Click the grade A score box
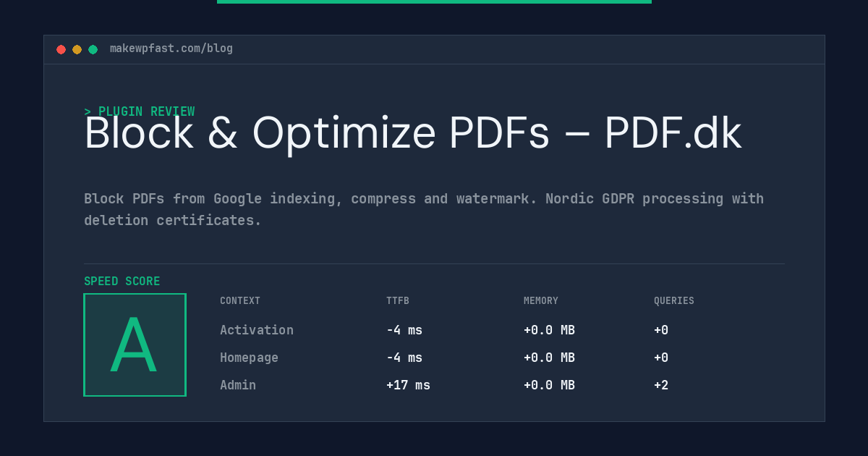This screenshot has height=456, width=868. pyautogui.click(x=135, y=345)
